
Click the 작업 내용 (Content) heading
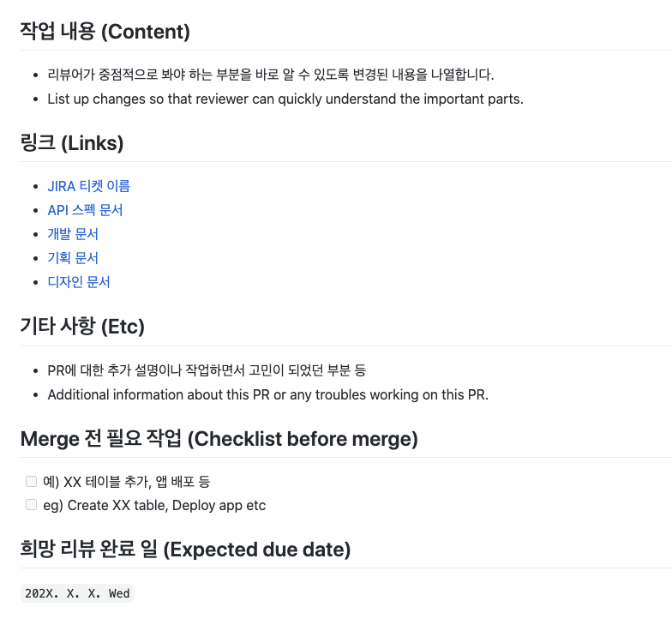pos(105,31)
